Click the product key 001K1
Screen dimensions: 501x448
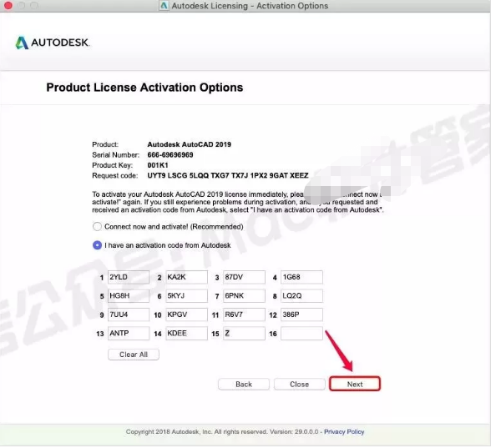[x=158, y=165]
